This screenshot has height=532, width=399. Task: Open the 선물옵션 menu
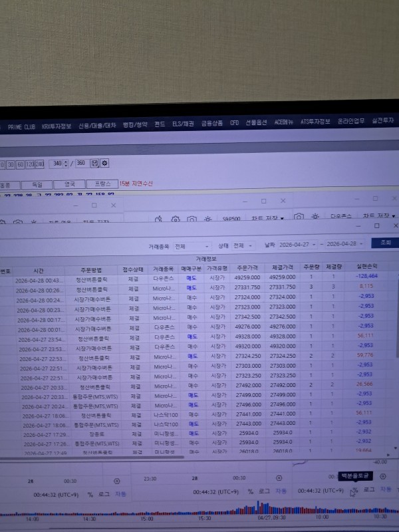coord(256,122)
